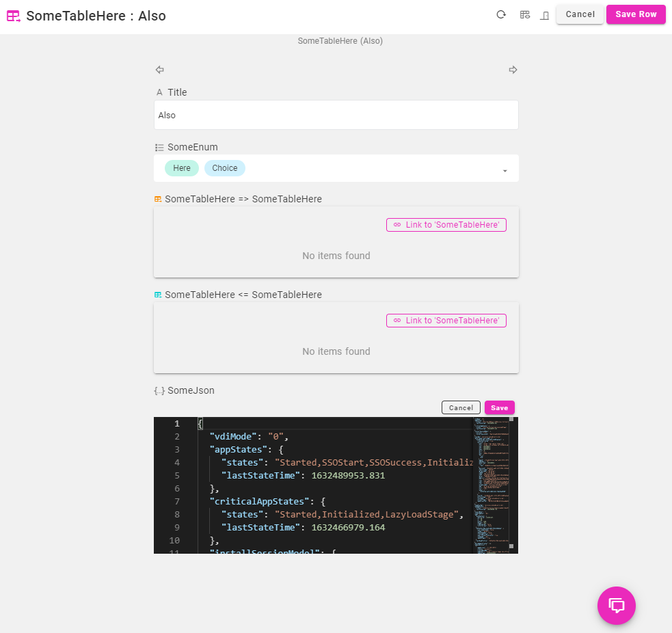
Task: Save the SomeJson editor content
Action: click(x=499, y=407)
